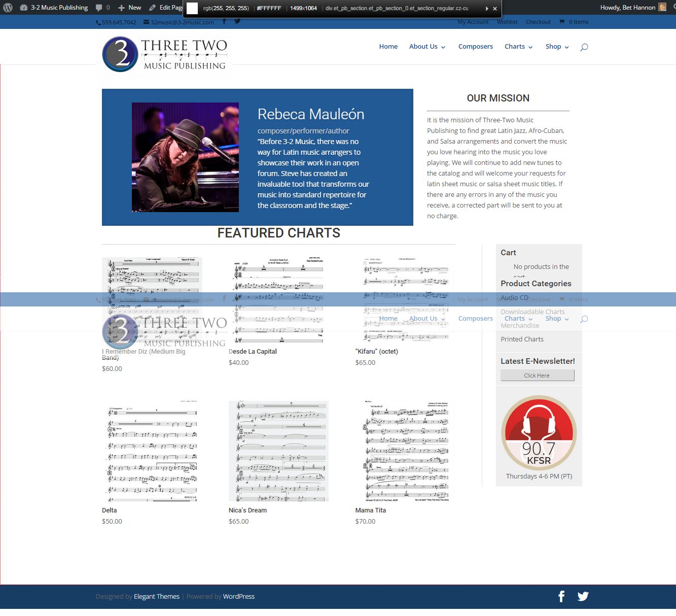Open the Printed Charts category link
This screenshot has height=616, width=676.
(x=522, y=339)
